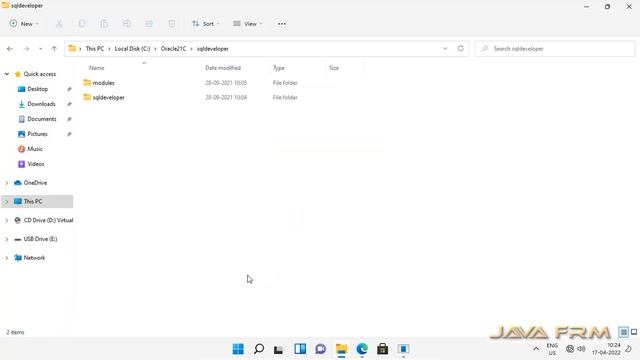The width and height of the screenshot is (640, 360).
Task: Sort files by Name column header
Action: (97, 68)
